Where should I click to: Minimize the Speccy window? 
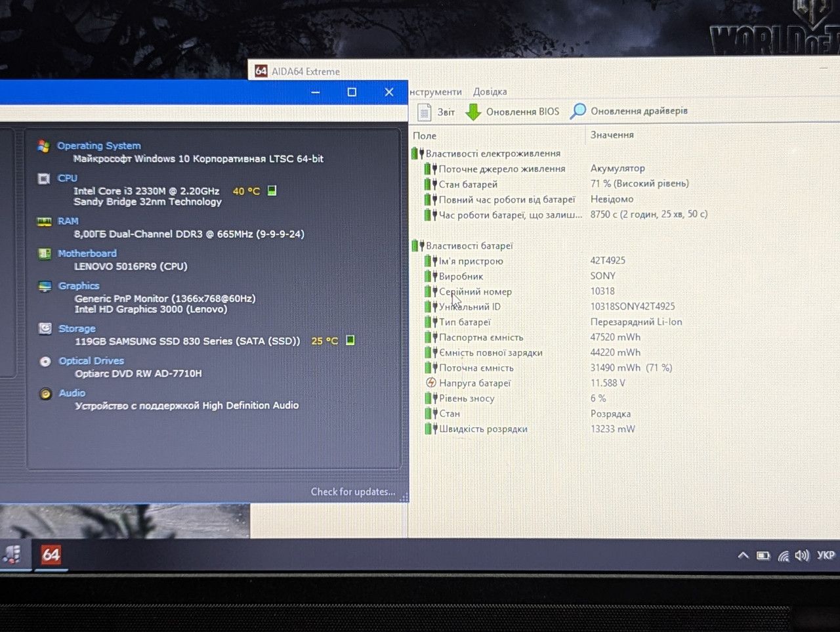click(316, 92)
